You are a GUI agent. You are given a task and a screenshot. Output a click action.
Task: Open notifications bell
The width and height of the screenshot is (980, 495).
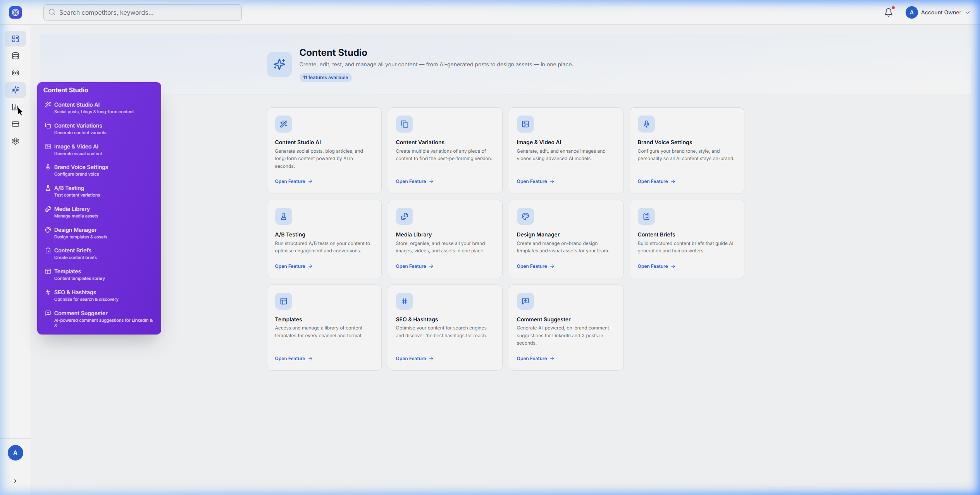pyautogui.click(x=889, y=12)
